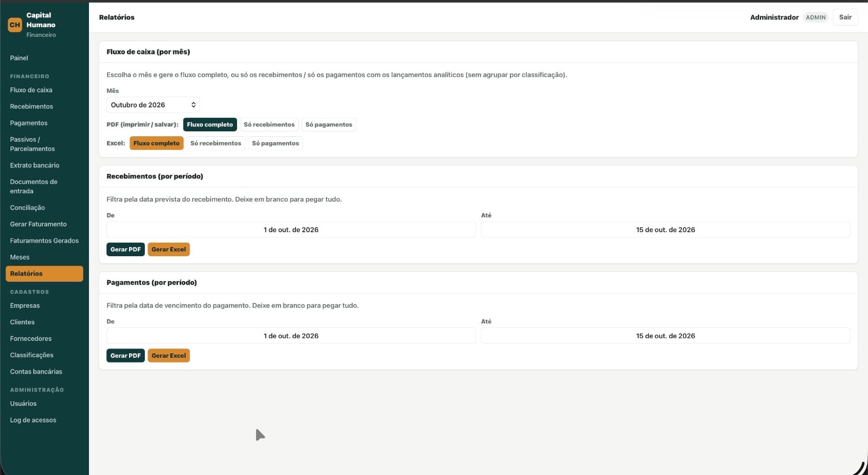
Task: Select the Pagamentos Até date field
Action: tap(666, 336)
